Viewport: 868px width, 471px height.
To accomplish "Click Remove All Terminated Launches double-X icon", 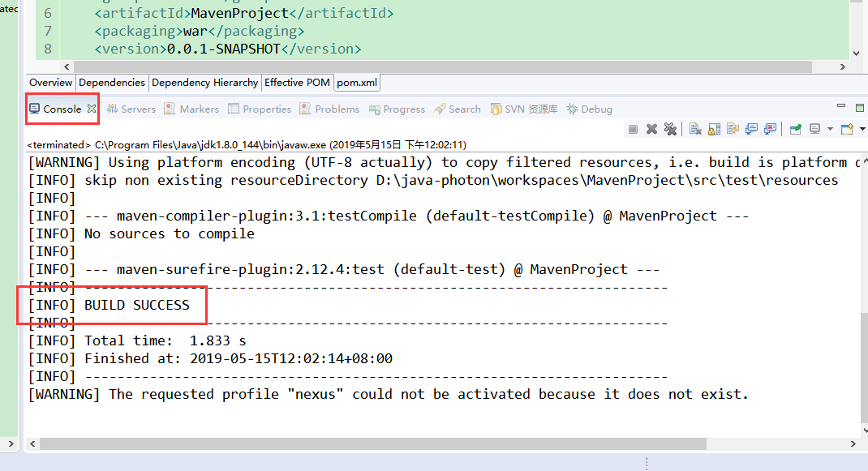I will 670,129.
